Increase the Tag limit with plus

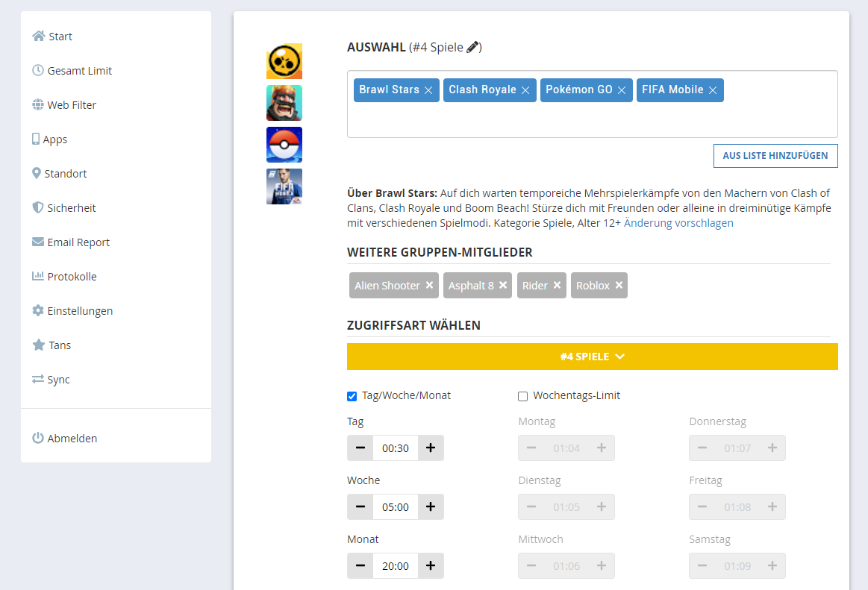pyautogui.click(x=431, y=448)
